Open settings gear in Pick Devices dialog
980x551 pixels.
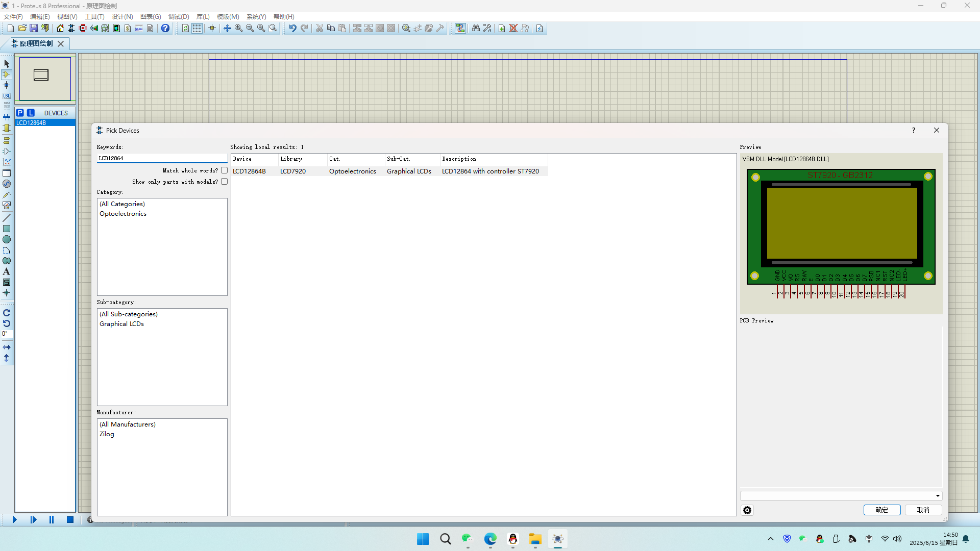(x=747, y=510)
